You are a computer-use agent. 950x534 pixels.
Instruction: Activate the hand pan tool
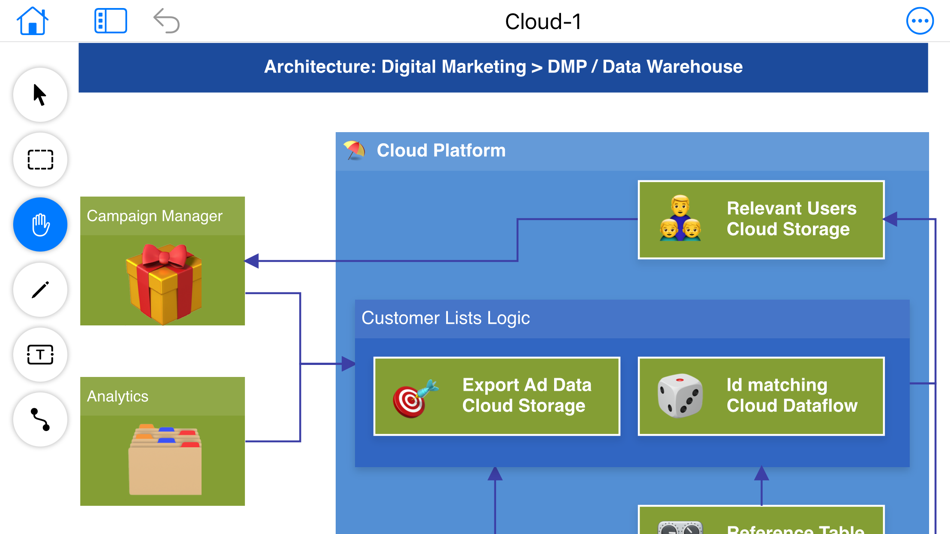coord(40,225)
